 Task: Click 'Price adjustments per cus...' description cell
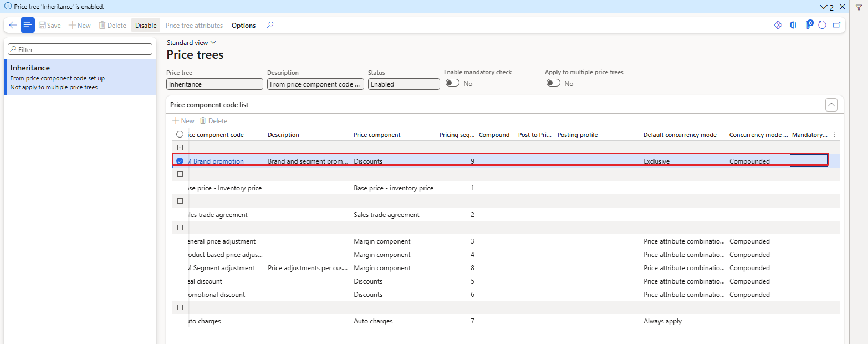tap(308, 268)
